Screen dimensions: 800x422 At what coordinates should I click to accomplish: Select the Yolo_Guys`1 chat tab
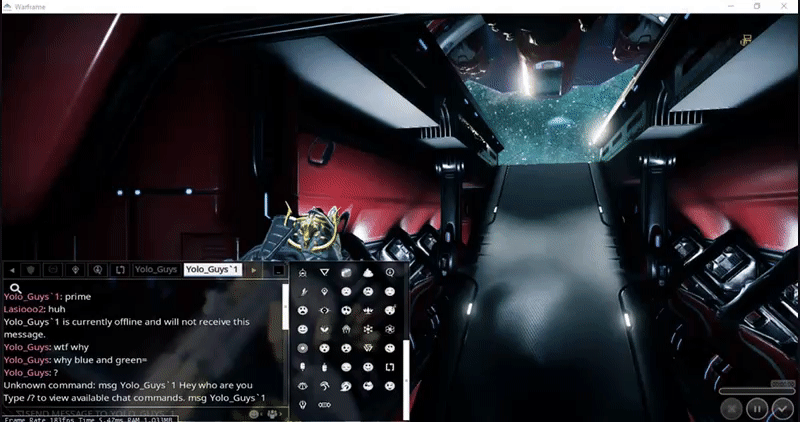212,269
